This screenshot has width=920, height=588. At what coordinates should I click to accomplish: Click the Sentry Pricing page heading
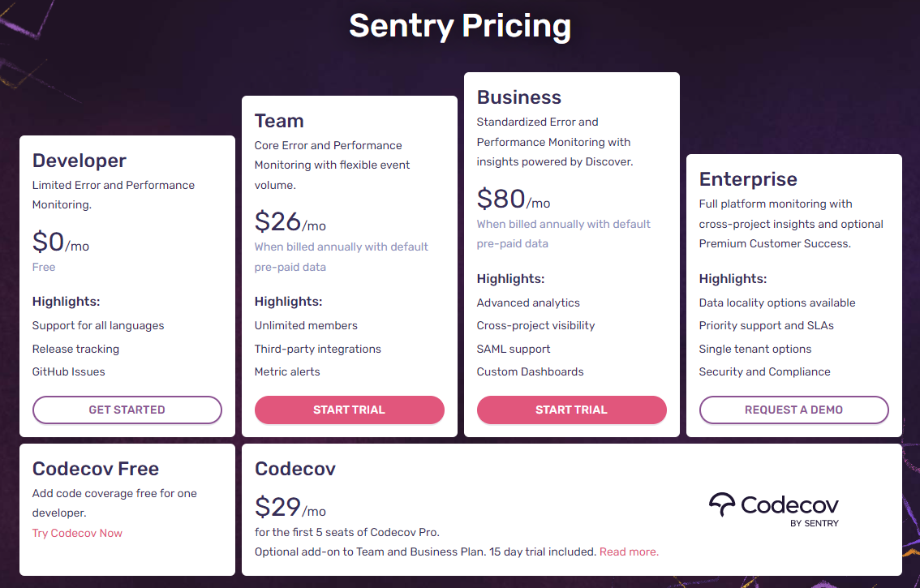pos(460,26)
